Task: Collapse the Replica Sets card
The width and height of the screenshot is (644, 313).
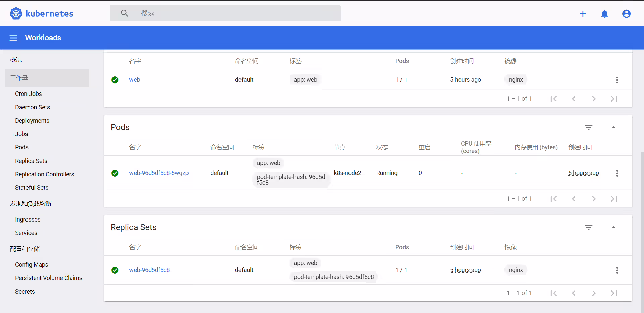Action: click(x=613, y=227)
